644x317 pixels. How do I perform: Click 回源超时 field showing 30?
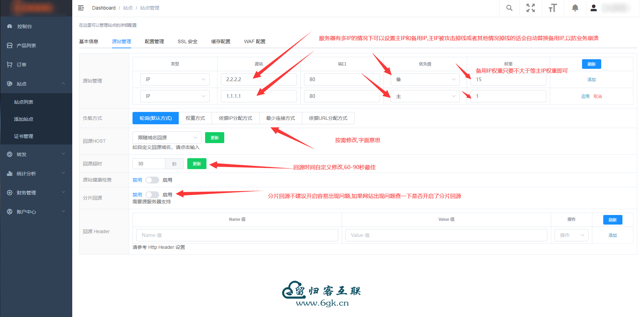click(149, 164)
